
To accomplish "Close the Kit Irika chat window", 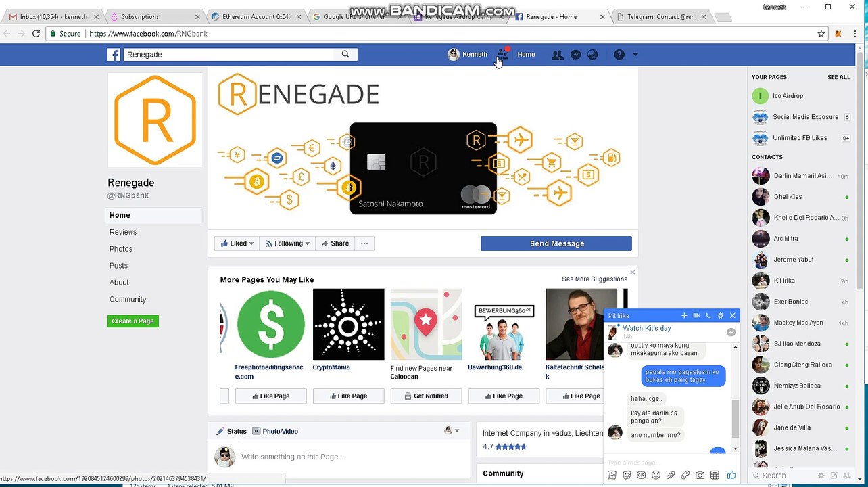I will (x=732, y=316).
